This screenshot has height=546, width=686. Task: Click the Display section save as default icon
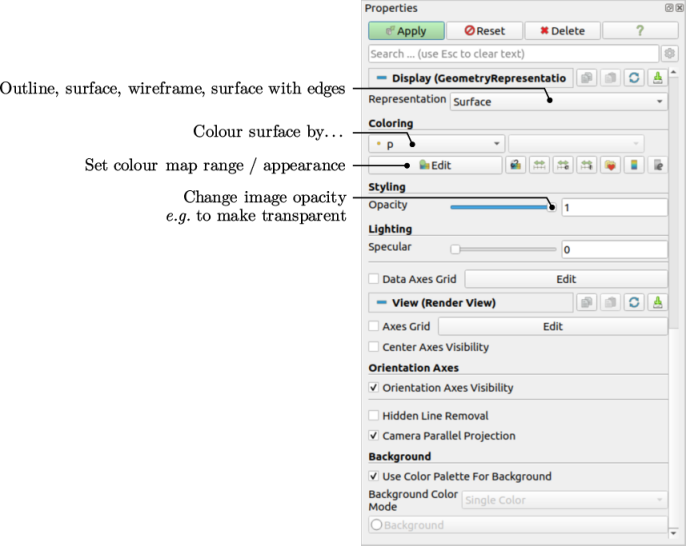[x=657, y=78]
